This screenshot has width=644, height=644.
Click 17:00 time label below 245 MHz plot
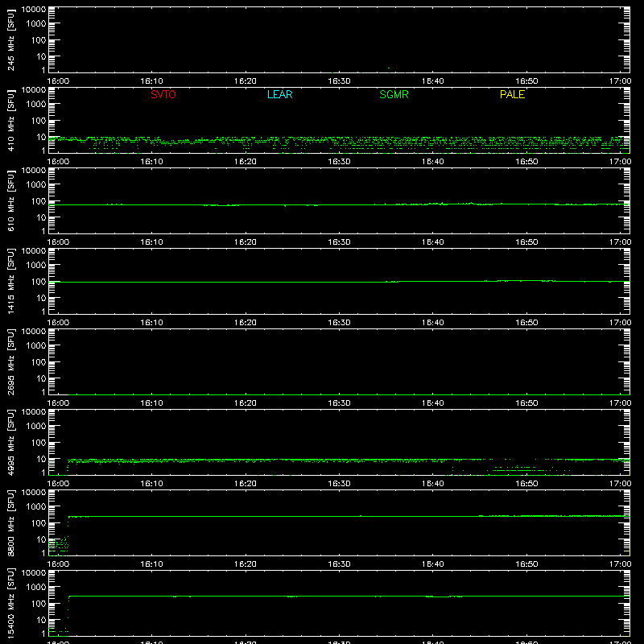click(620, 81)
